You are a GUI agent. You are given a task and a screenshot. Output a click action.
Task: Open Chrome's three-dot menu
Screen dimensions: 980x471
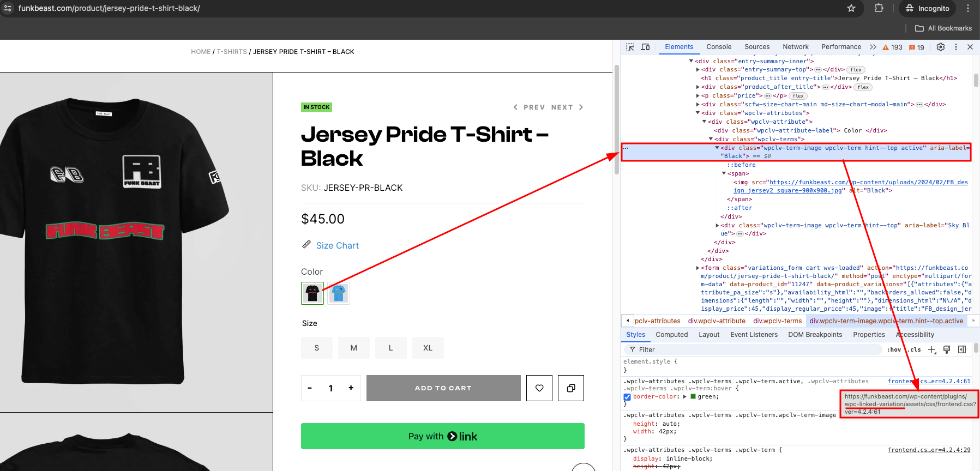[968, 8]
